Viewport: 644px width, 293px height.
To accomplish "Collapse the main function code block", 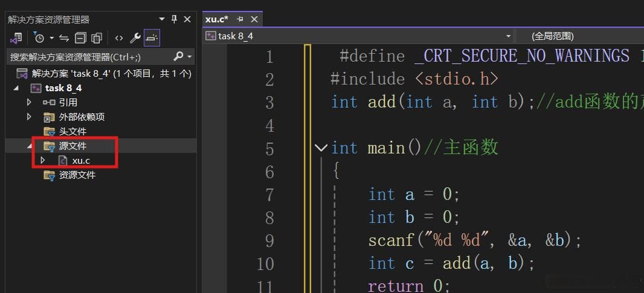I will (x=321, y=148).
